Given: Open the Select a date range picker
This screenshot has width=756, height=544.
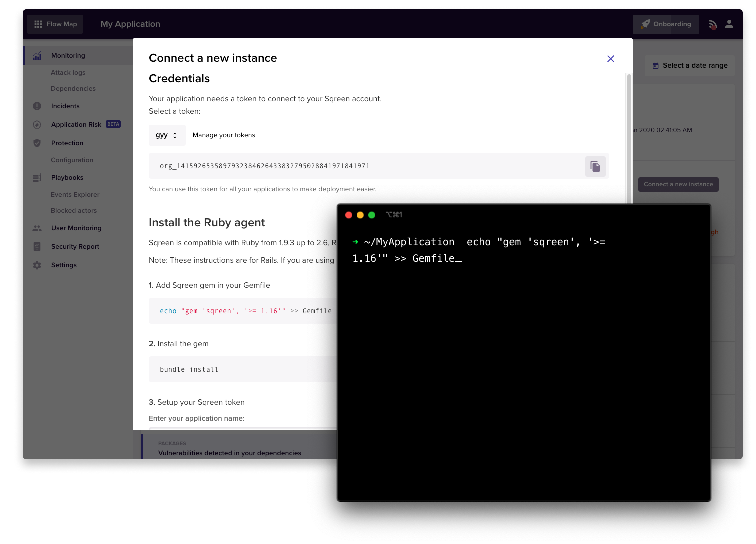Looking at the screenshot, I should [690, 66].
